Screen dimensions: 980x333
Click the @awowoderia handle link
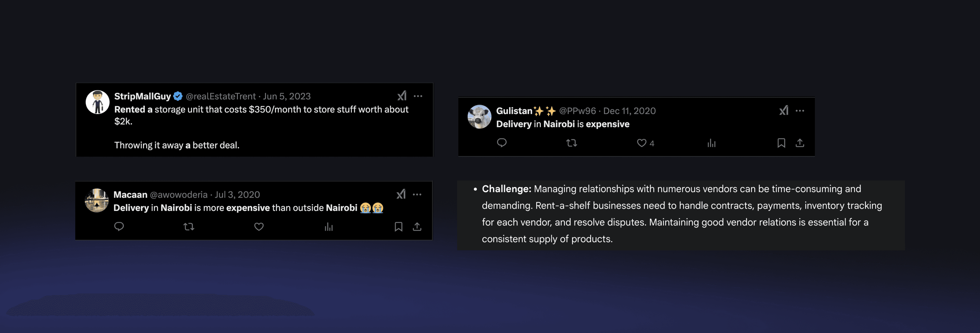pyautogui.click(x=179, y=195)
